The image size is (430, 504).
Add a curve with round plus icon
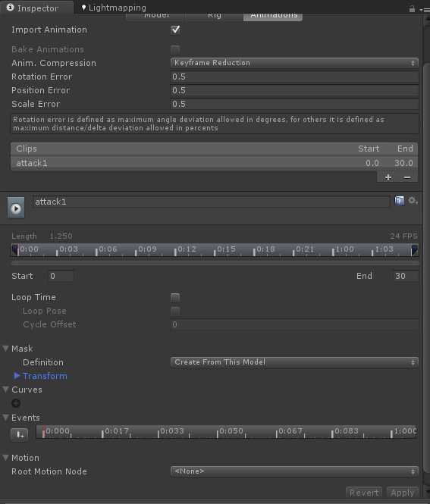[x=16, y=403]
